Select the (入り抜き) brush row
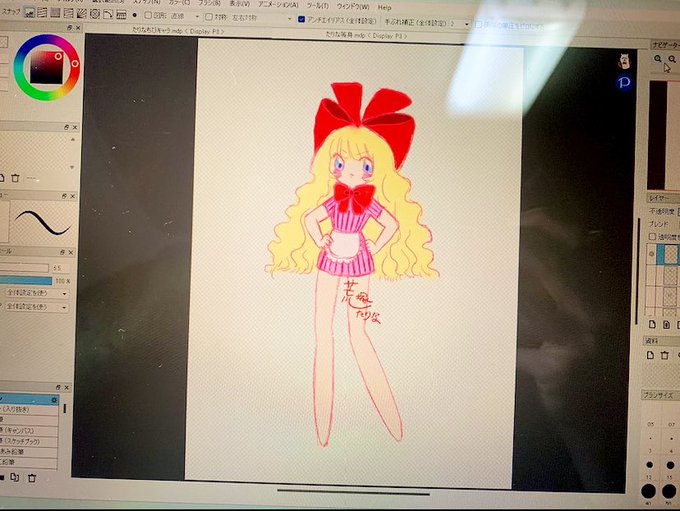 (x=29, y=409)
